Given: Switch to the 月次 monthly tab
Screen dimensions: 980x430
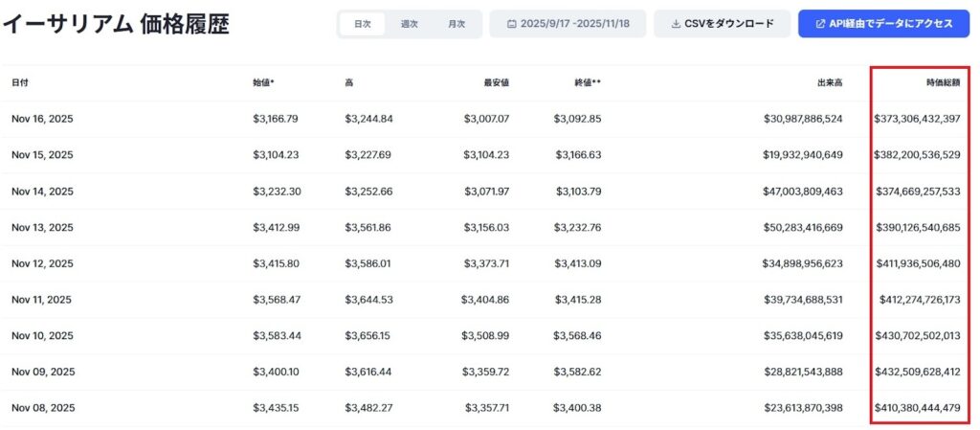Looking at the screenshot, I should coord(457,24).
